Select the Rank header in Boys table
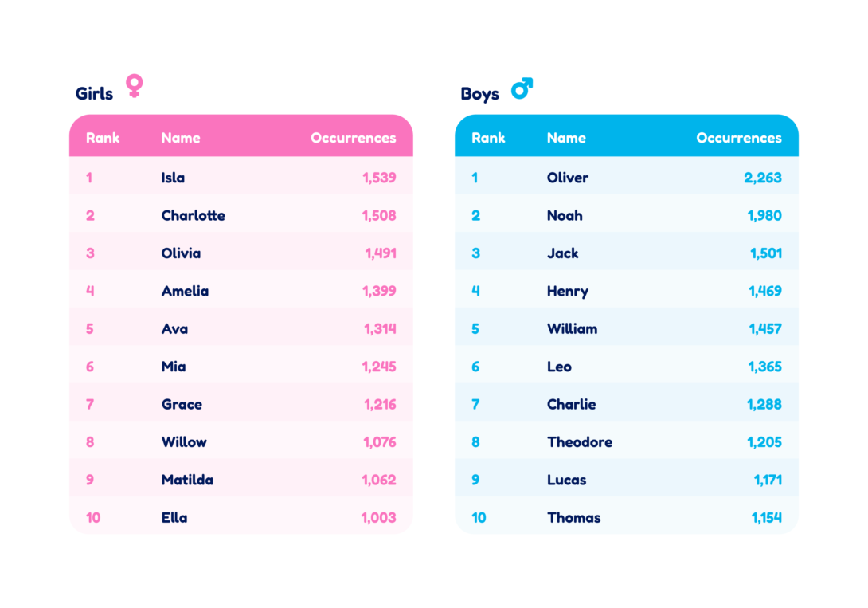Viewport: 868px width, 608px height. (x=488, y=138)
